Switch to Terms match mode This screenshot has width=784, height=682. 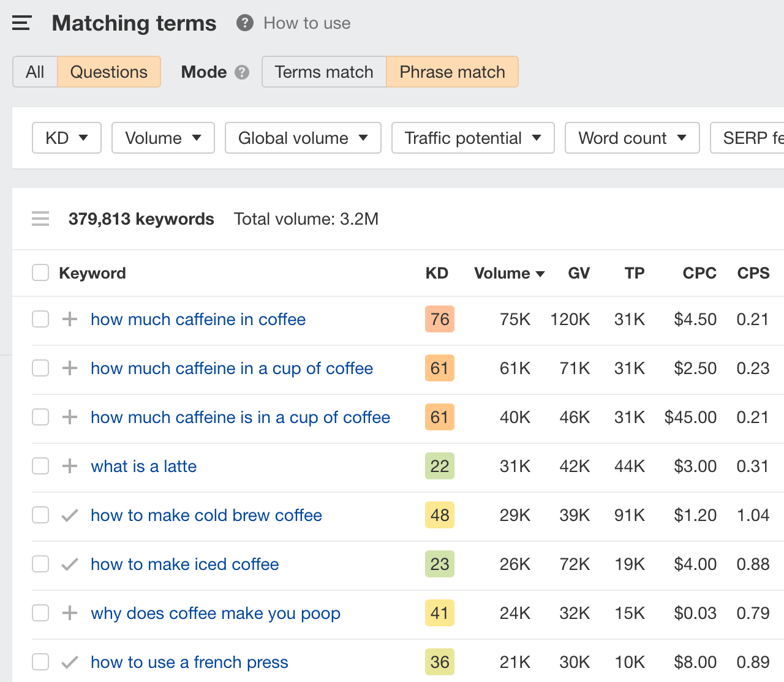pos(324,72)
